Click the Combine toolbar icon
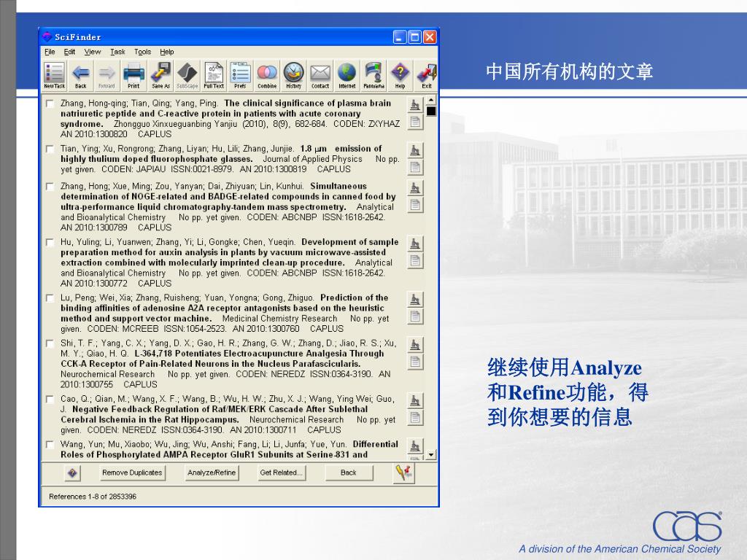Image resolution: width=747 pixels, height=560 pixels. [267, 75]
